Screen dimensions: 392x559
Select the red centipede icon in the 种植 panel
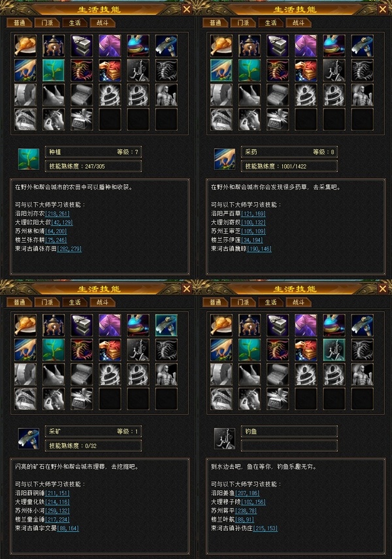pyautogui.click(x=82, y=70)
